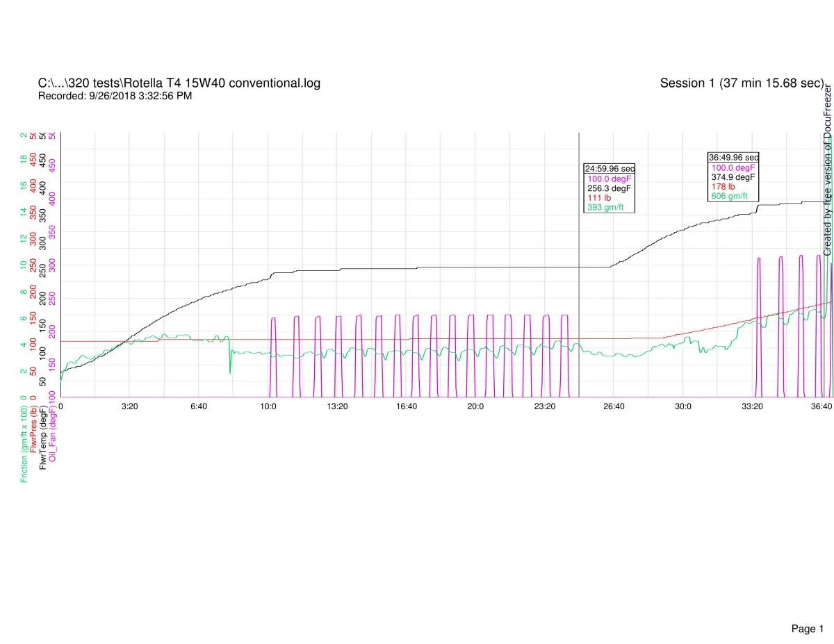Select the 606 gm/ft friction reading
The width and height of the screenshot is (834, 644).
[730, 197]
